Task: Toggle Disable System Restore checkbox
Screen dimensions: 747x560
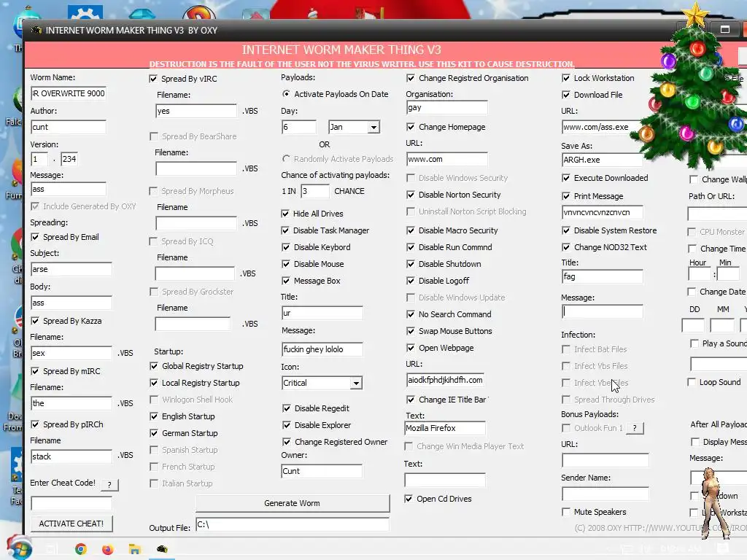Action: click(565, 230)
